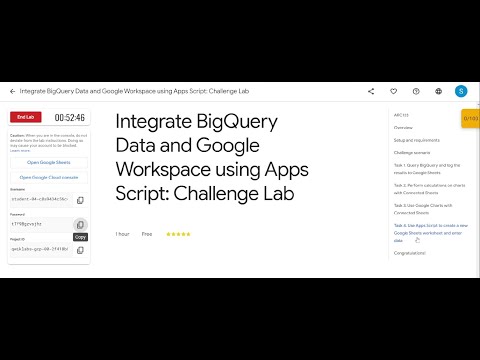Image resolution: width=480 pixels, height=360 pixels.
Task: Click the qwiklabs Project ID field
Action: pos(41,249)
